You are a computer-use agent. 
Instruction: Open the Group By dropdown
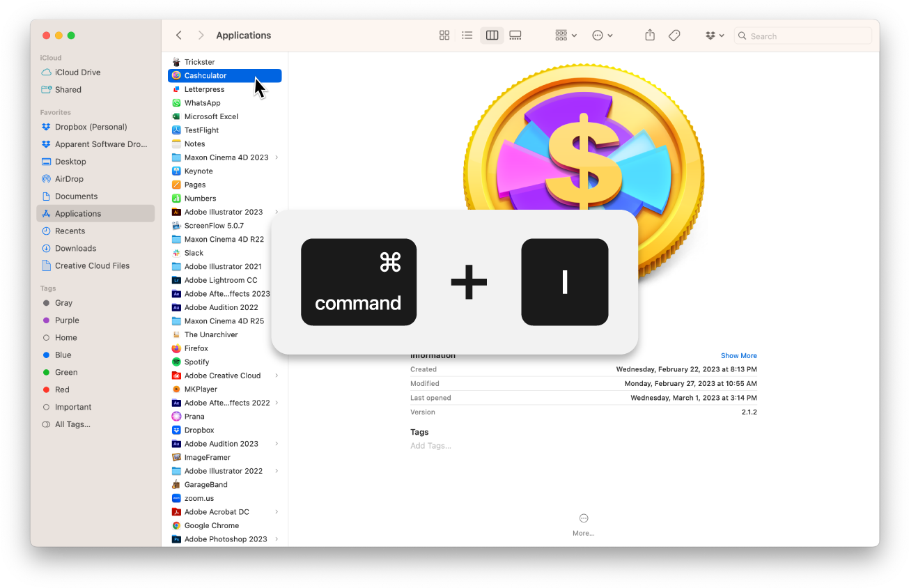click(566, 36)
